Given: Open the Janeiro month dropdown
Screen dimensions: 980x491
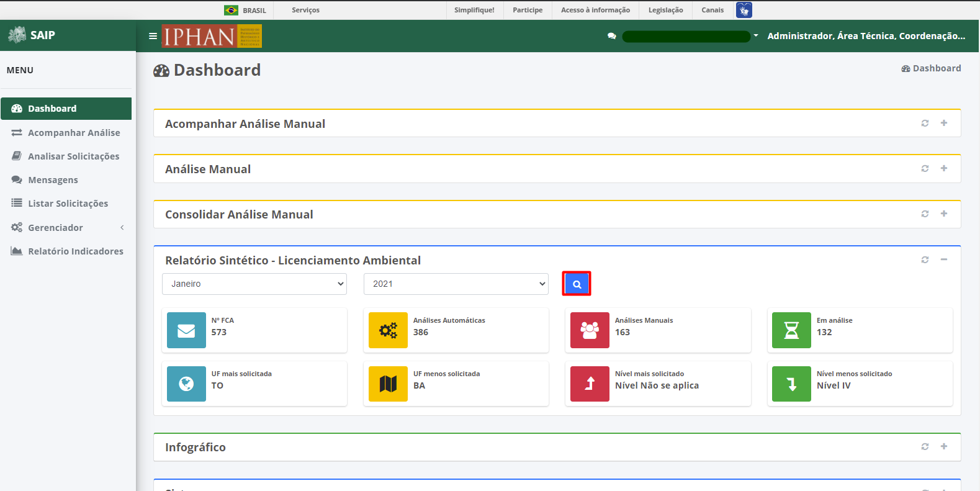Looking at the screenshot, I should tap(254, 284).
